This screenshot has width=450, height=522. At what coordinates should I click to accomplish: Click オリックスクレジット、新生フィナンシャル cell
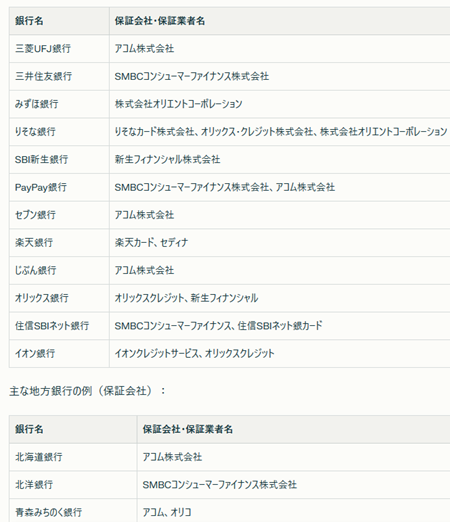pos(280,298)
